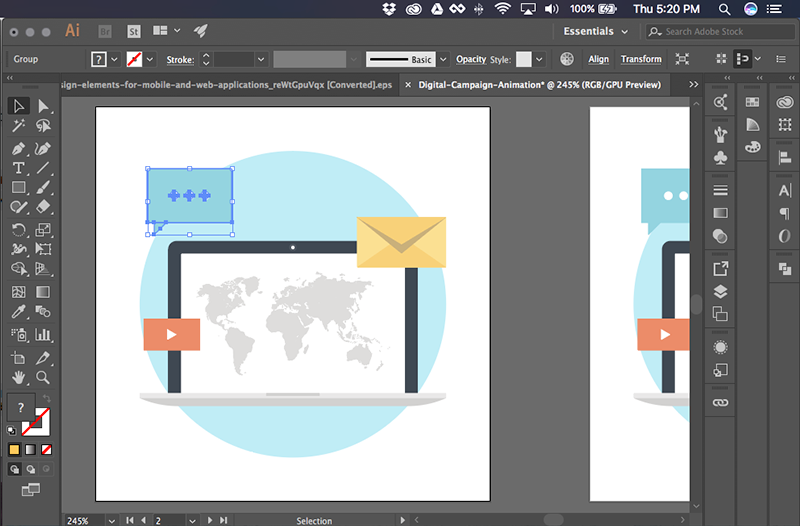Select the Line Segment tool
Screen dimensions: 800x526
pos(43,168)
